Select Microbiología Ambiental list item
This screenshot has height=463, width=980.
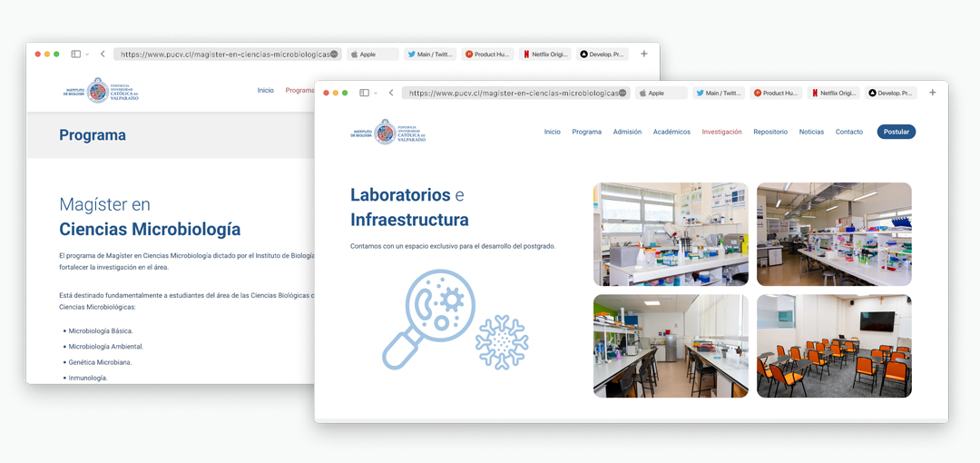click(106, 346)
